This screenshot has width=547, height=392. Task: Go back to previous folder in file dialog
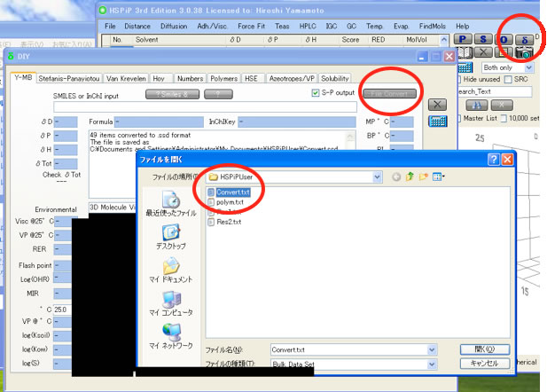click(396, 177)
